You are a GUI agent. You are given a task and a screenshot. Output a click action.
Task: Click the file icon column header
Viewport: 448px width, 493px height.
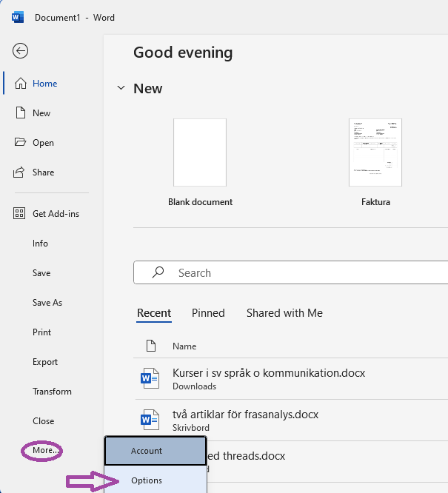(x=151, y=346)
